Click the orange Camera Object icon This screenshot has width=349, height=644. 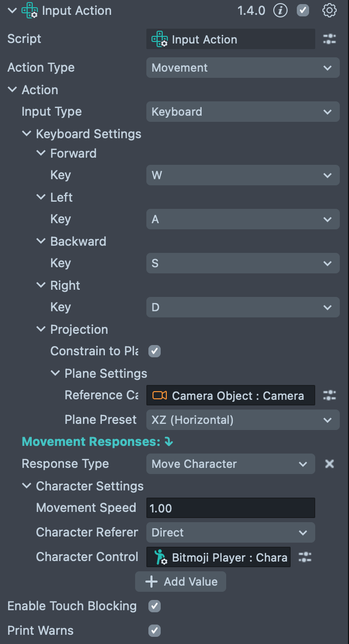tap(160, 395)
